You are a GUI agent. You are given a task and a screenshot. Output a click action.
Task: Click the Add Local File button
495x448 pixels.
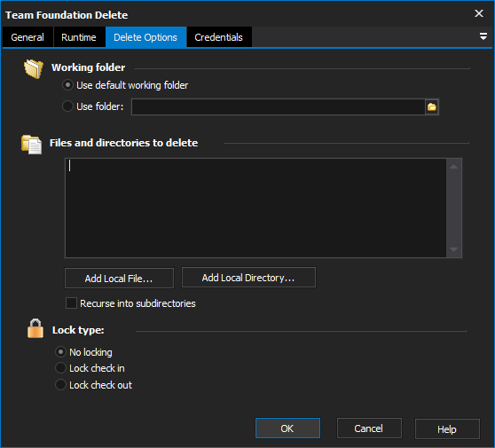pos(119,279)
